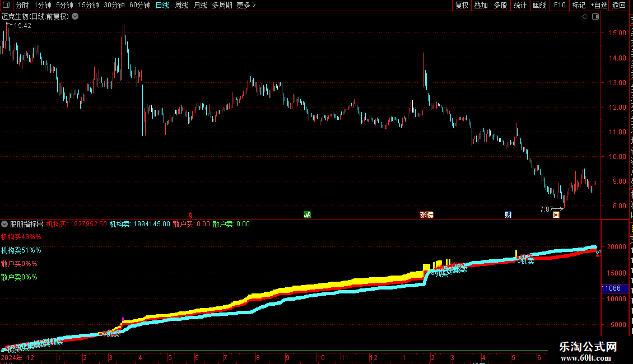Click the blue 财 financial marker
The image size is (633, 364).
click(508, 214)
